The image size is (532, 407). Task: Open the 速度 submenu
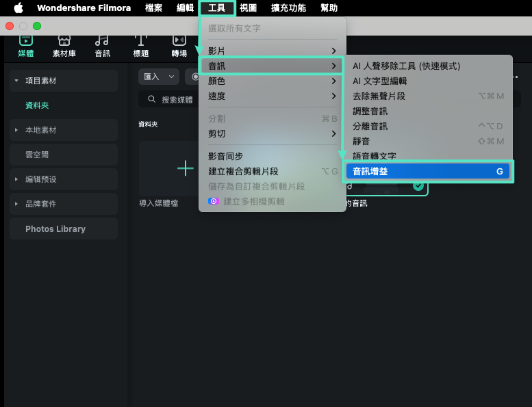pyautogui.click(x=272, y=96)
